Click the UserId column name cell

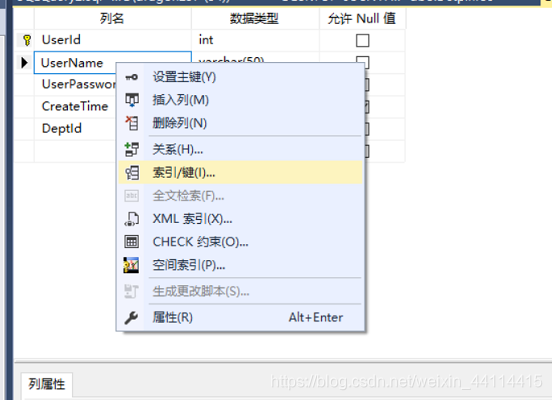tap(113, 40)
